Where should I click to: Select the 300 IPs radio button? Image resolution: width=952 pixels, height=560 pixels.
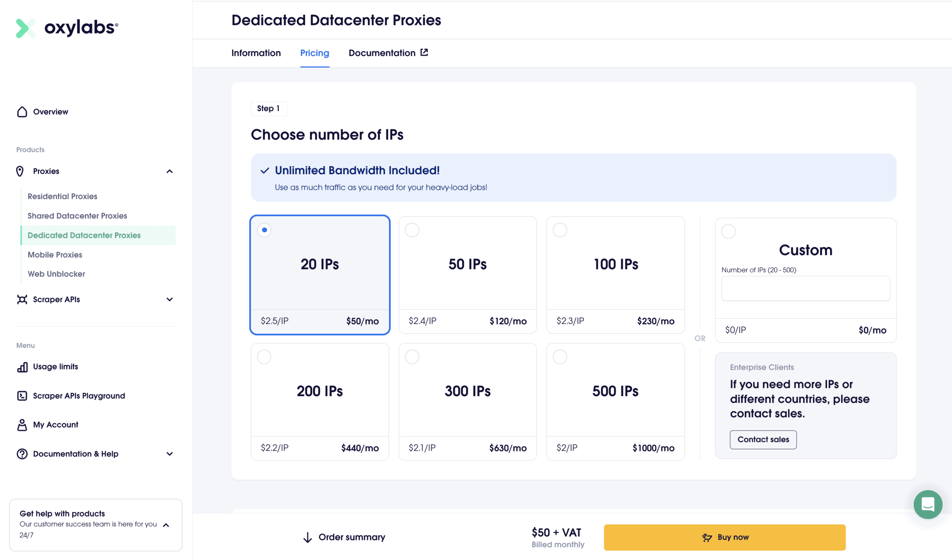[412, 357]
